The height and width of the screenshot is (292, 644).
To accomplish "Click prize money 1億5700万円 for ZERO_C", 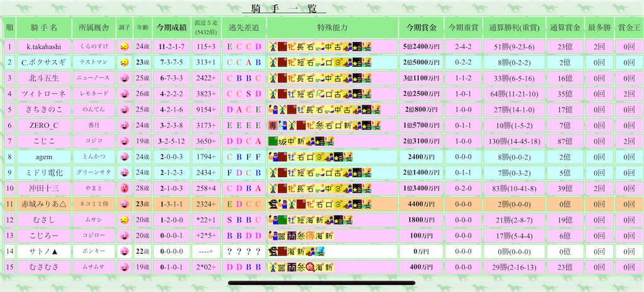I will coord(421,126).
